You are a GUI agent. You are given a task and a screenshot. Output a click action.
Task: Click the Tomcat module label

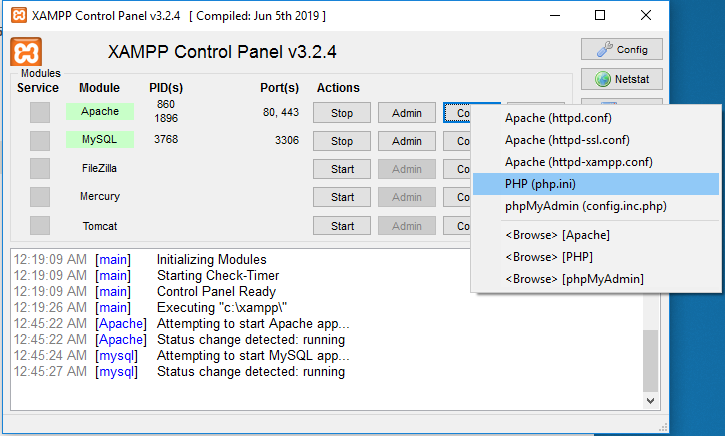coord(100,226)
